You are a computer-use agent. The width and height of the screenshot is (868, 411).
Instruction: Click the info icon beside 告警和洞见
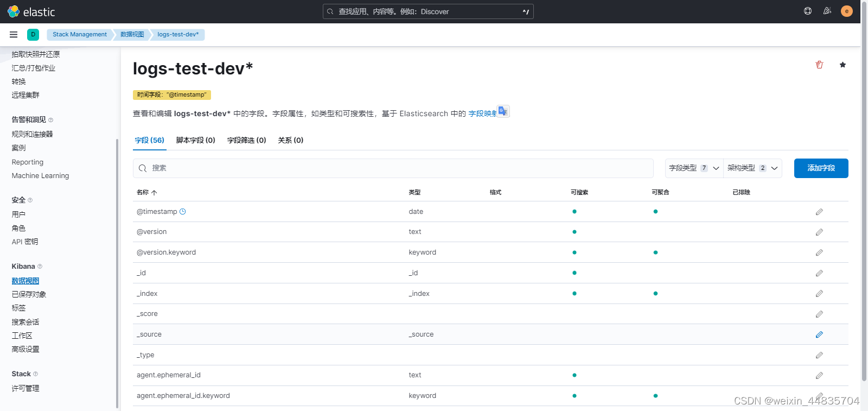(51, 120)
